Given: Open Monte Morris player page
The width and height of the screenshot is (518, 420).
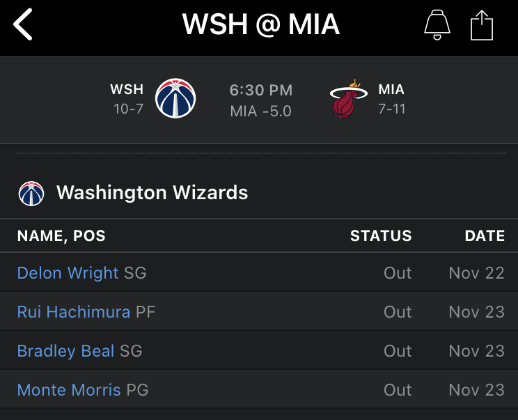Looking at the screenshot, I should pyautogui.click(x=69, y=390).
